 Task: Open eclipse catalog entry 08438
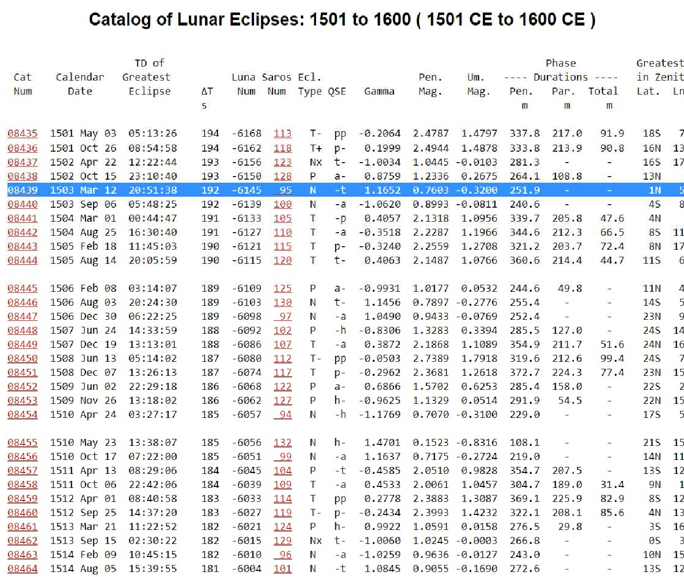click(x=22, y=175)
